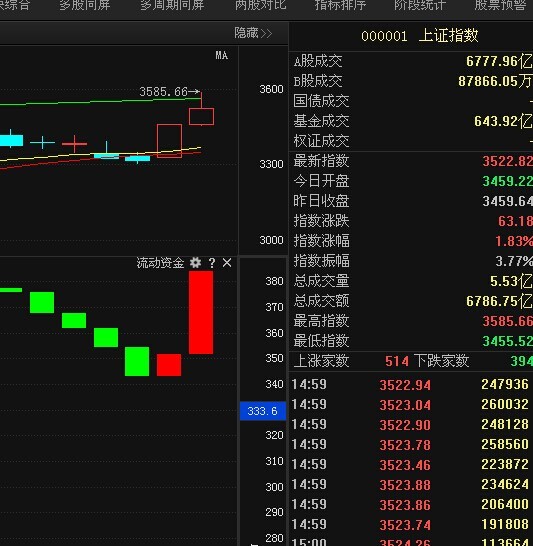Viewport: 533px width, 546px height.
Task: Select the tallest red 流动资金 bar
Action: 201,312
